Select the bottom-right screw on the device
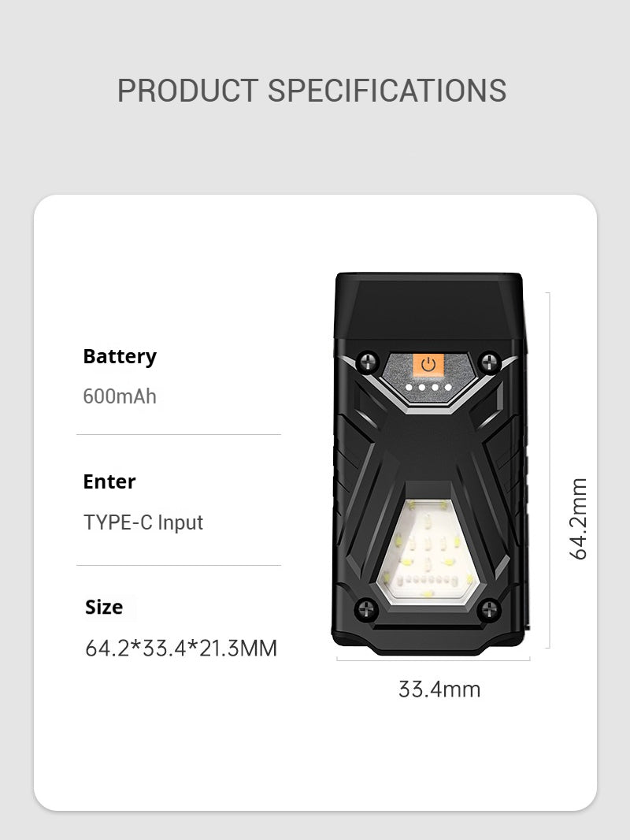Screen dimensions: 630x840 pyautogui.click(x=490, y=608)
